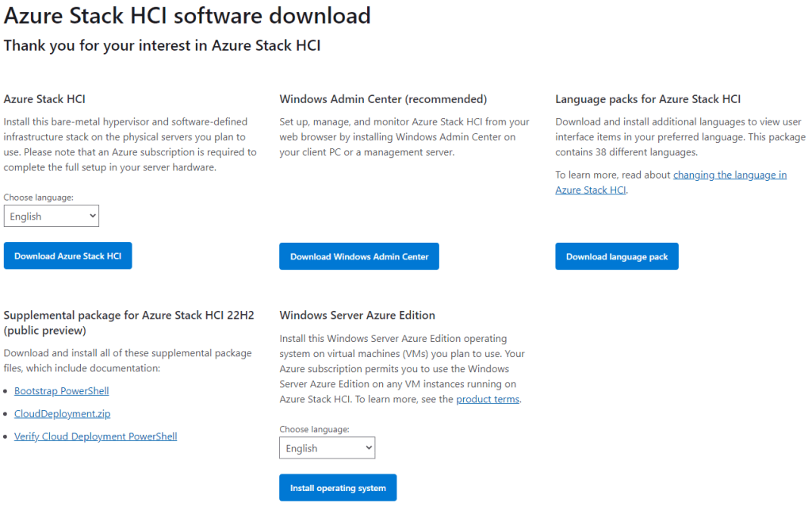Click Download Windows Admin Center
The width and height of the screenshot is (812, 522).
358,256
